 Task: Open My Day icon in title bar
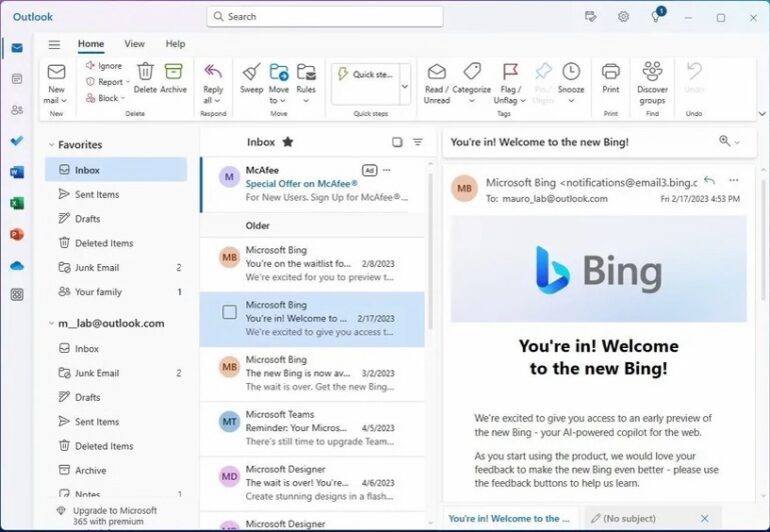coord(590,17)
